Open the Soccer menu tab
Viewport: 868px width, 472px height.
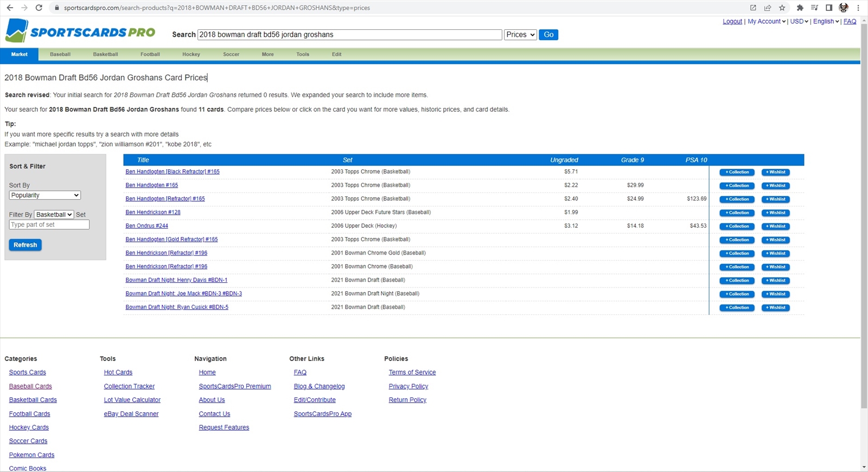point(231,54)
